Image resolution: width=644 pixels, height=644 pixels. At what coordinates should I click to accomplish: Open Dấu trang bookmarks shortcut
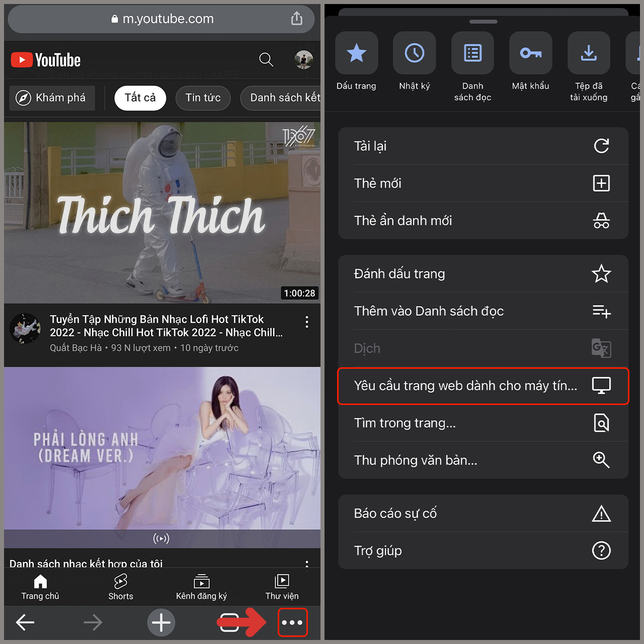pos(357,61)
